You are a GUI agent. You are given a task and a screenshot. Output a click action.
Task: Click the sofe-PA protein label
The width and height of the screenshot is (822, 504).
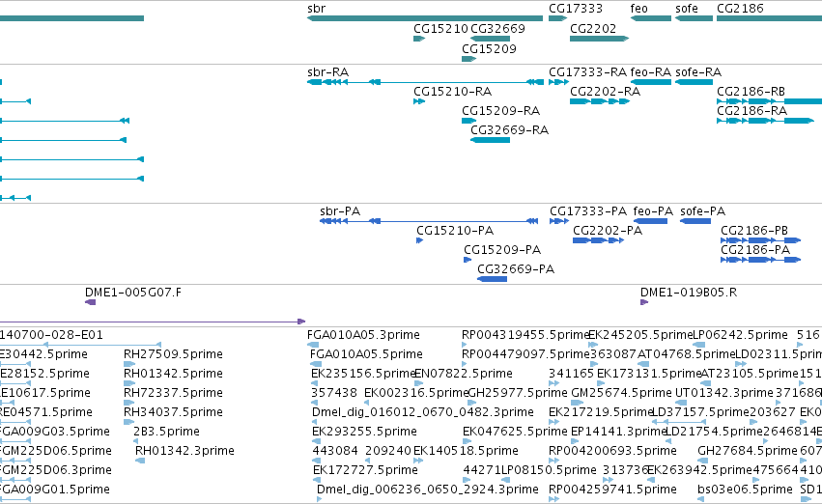pos(703,211)
